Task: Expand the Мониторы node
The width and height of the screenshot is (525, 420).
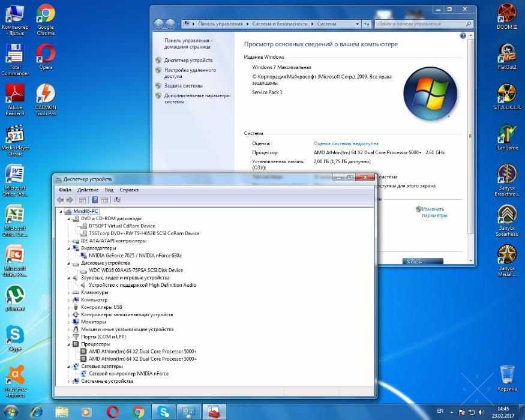Action: pos(68,322)
